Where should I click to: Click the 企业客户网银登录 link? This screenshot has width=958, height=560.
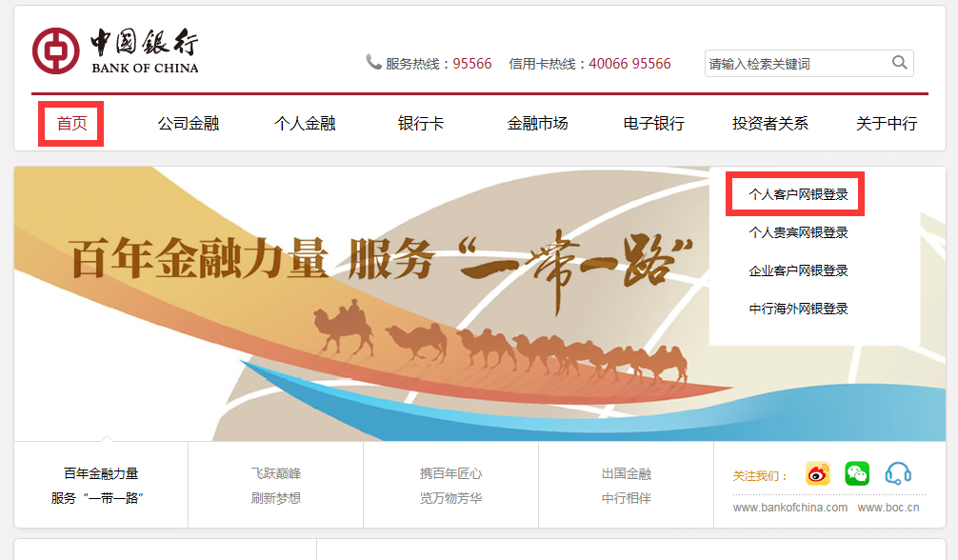pyautogui.click(x=799, y=270)
